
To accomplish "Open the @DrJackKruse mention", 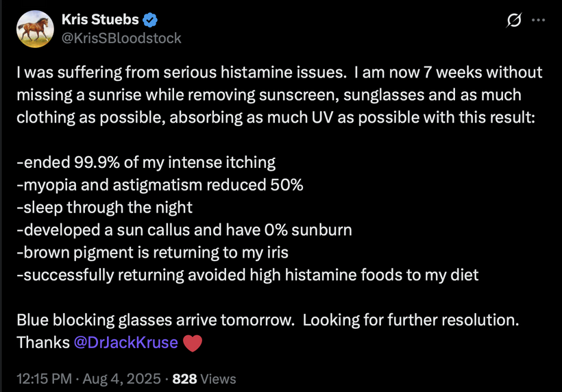I will 126,343.
